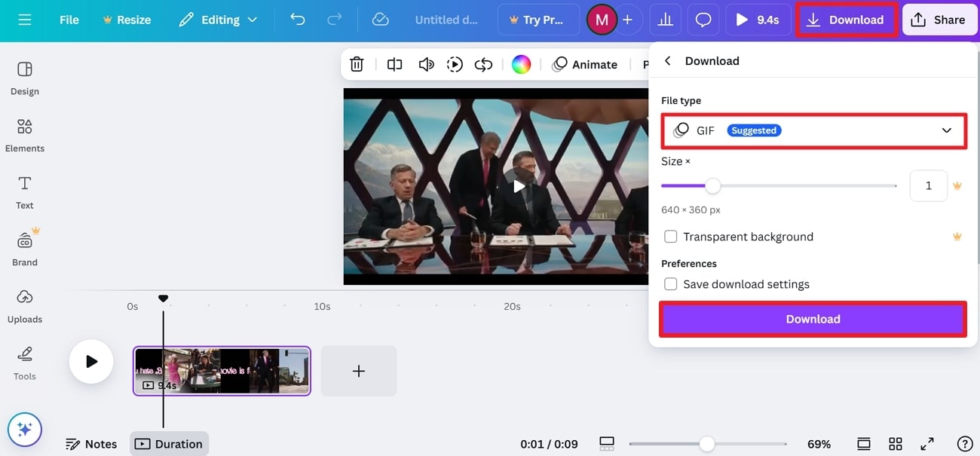
Task: Adjust the Size slider handle
Action: 712,185
